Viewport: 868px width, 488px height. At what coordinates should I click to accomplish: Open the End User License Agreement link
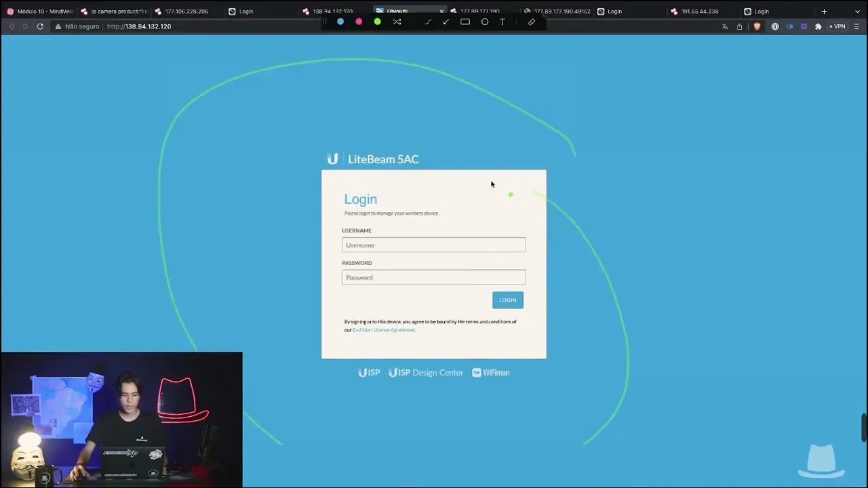pos(384,330)
